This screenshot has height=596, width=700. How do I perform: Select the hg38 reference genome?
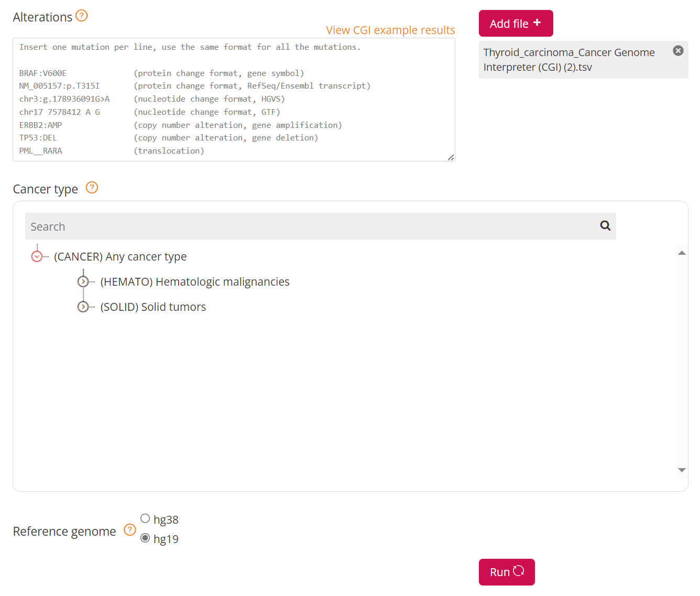tap(145, 518)
